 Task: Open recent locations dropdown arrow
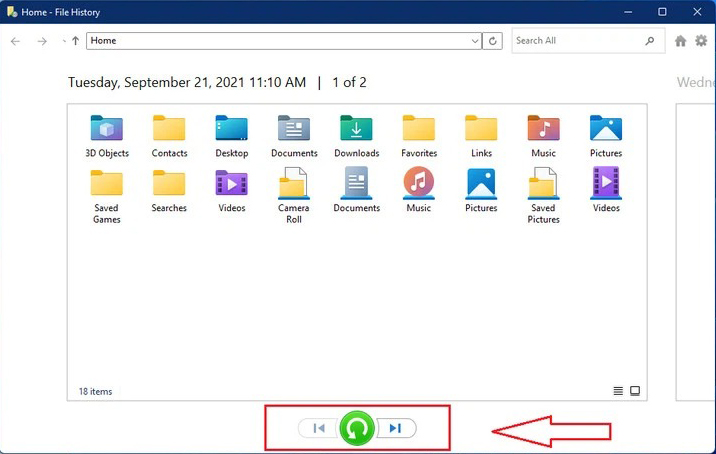tap(63, 41)
